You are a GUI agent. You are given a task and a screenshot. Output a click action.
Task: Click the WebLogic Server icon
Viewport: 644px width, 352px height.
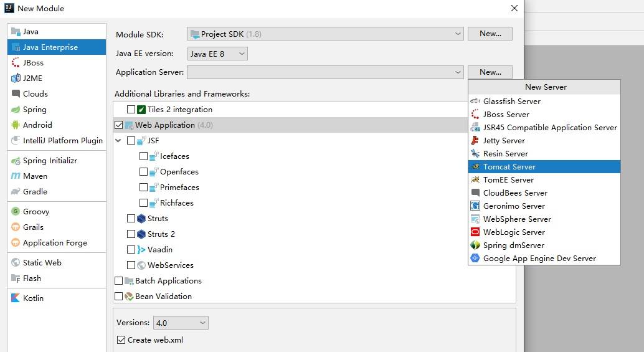[476, 232]
